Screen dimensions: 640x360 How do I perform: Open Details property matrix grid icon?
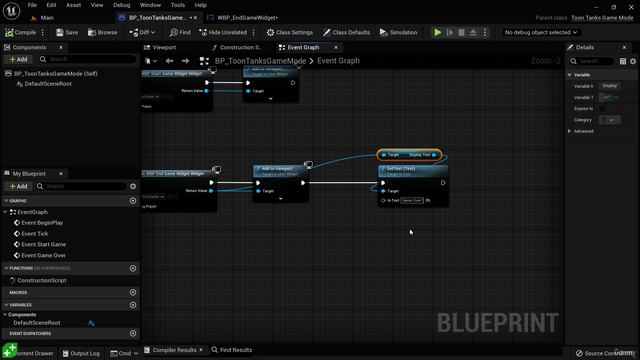pyautogui.click(x=622, y=61)
